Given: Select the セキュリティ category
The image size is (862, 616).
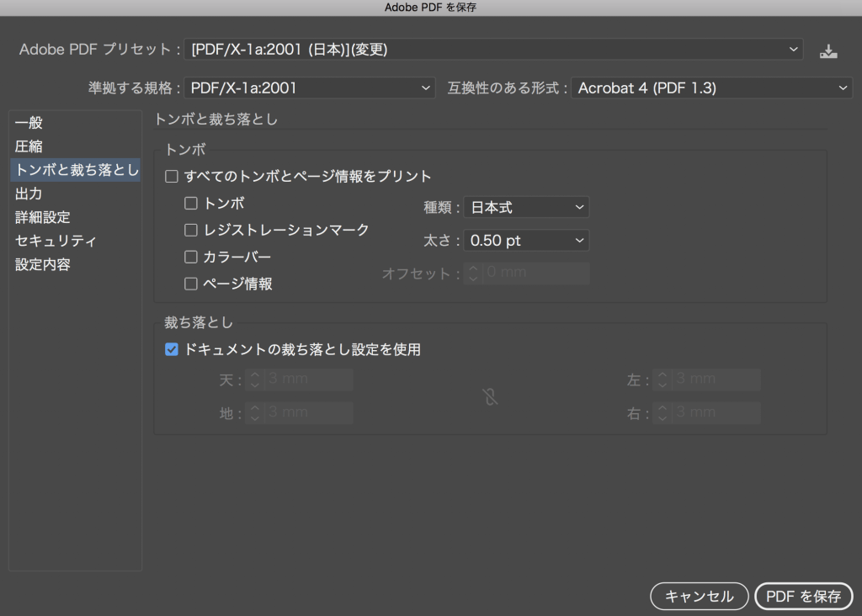Looking at the screenshot, I should 75,241.
